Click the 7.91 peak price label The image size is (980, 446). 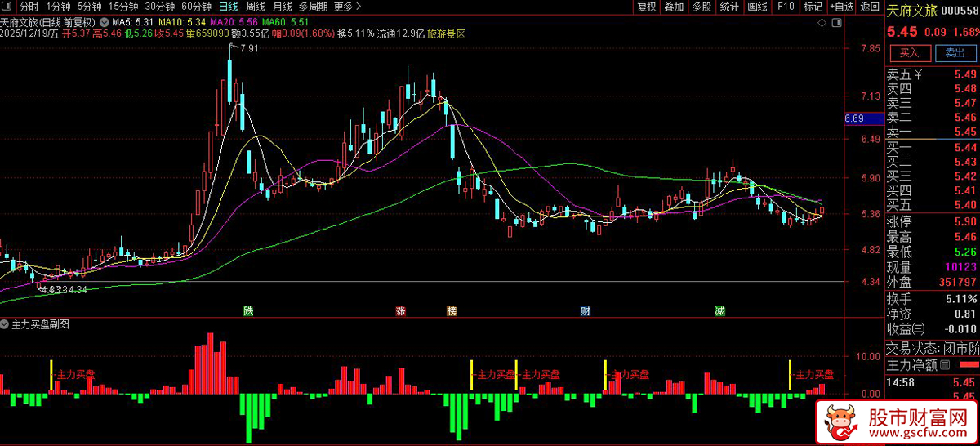[x=249, y=49]
